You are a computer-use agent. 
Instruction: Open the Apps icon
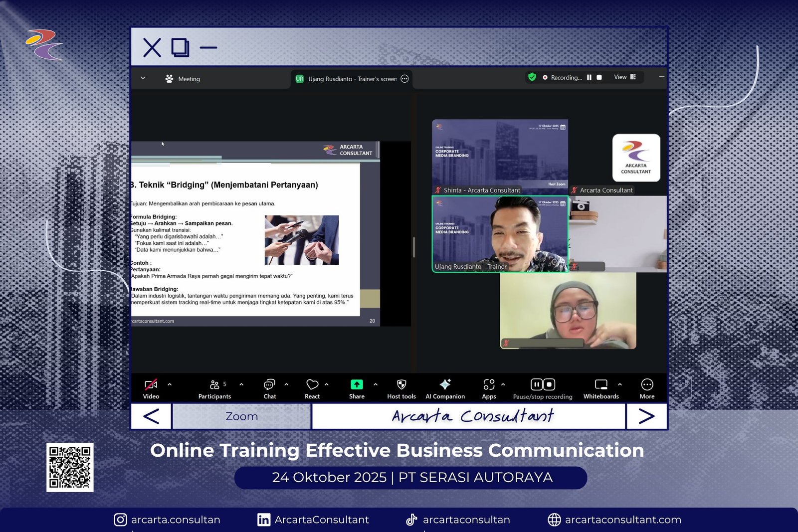pos(489,388)
